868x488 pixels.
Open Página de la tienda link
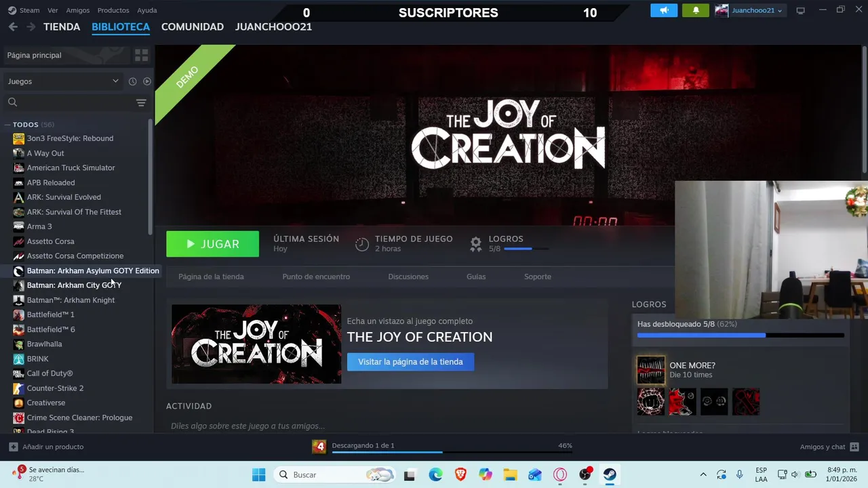tap(211, 277)
